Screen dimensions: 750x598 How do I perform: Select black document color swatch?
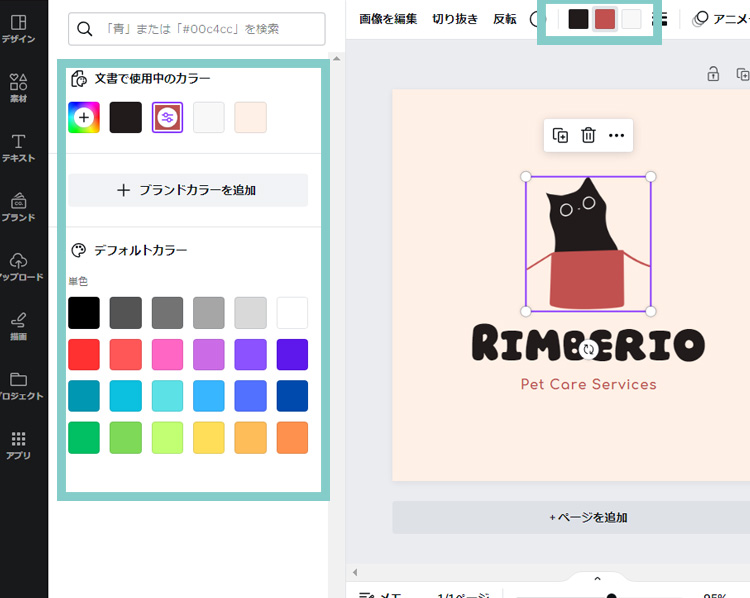tap(125, 117)
